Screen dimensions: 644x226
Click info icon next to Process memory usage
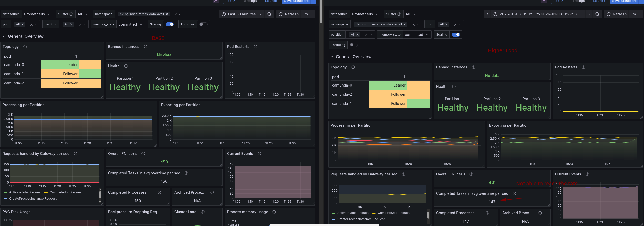274,212
